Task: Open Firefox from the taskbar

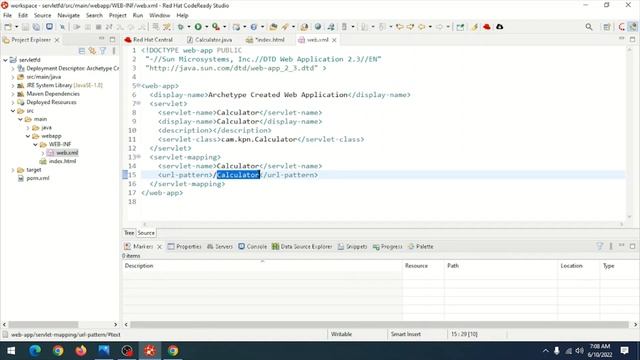Action: click(81, 351)
